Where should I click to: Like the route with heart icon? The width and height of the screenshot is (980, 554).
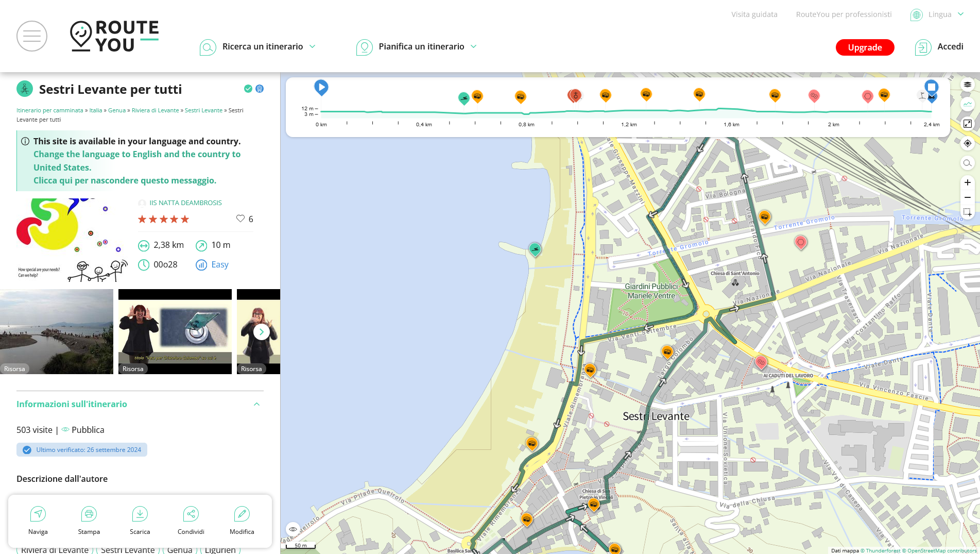point(240,219)
